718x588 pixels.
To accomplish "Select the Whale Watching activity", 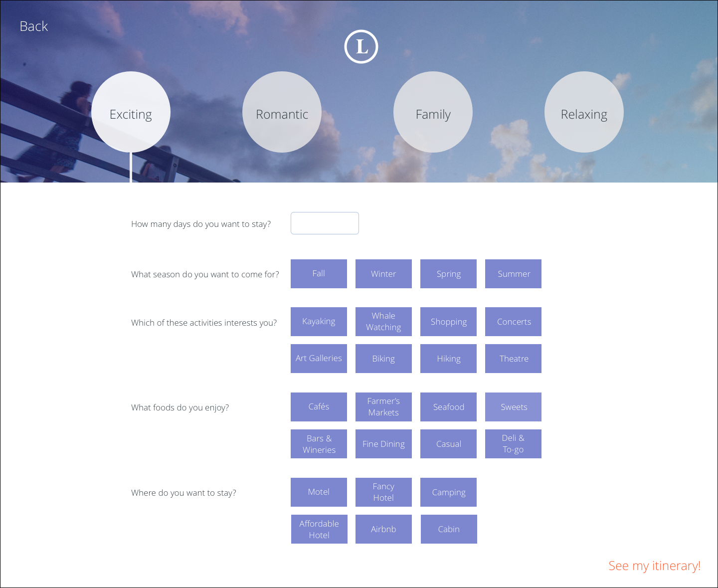I will pos(383,322).
